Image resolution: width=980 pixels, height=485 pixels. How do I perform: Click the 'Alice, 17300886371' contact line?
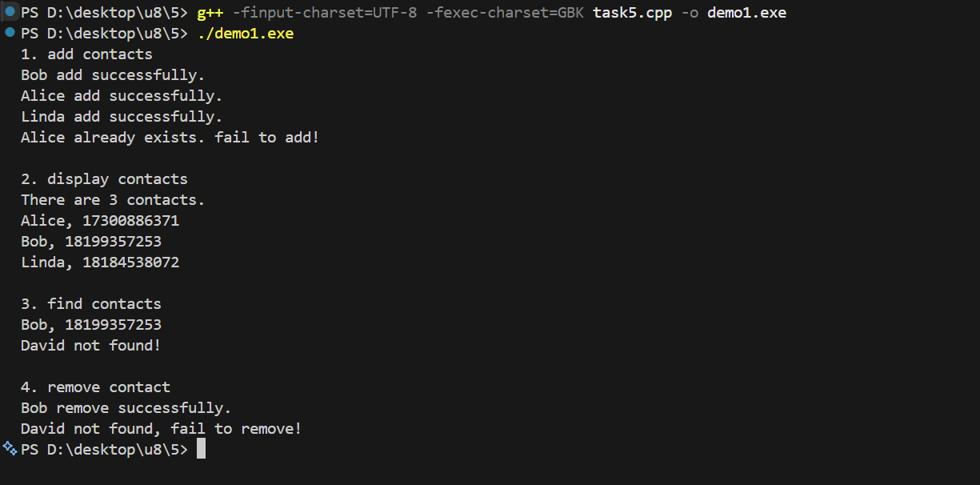100,221
